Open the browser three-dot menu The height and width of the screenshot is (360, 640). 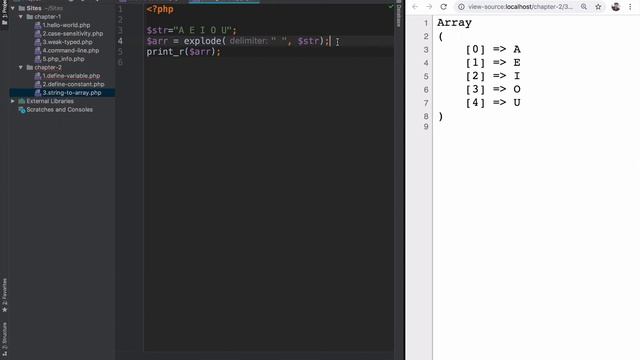click(x=630, y=7)
